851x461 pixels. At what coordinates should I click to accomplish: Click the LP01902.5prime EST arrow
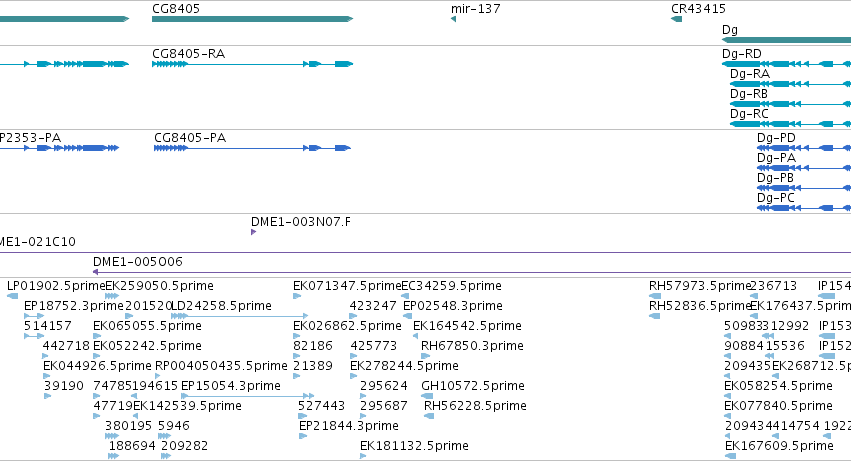[x=12, y=296]
